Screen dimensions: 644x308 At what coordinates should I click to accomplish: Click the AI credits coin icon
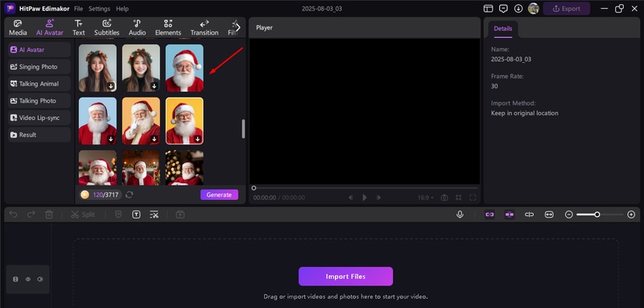[x=85, y=195]
